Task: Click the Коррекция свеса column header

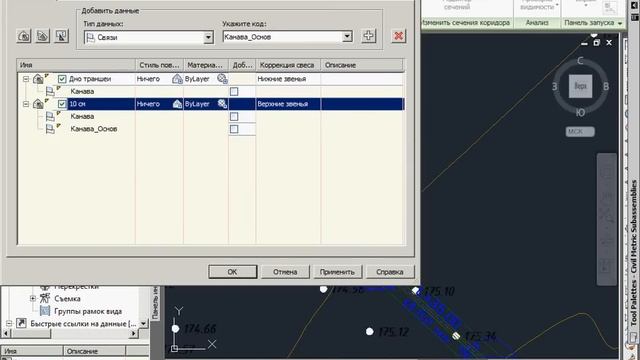Action: 288,65
